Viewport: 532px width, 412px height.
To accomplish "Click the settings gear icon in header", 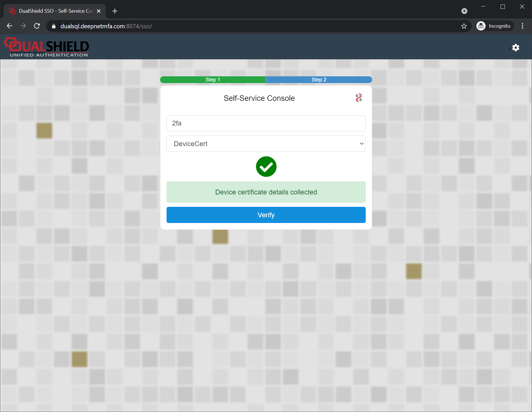I will coord(516,48).
